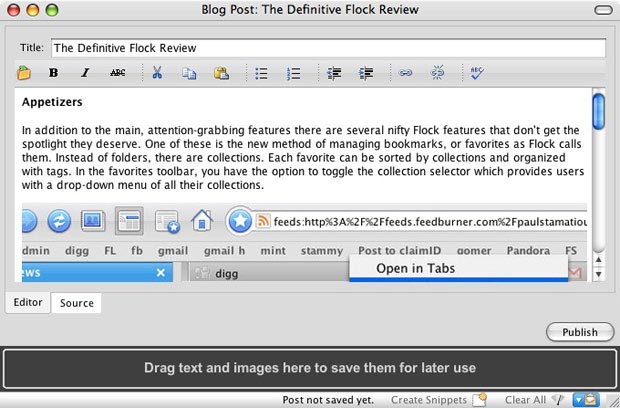This screenshot has width=620, height=408.
Task: Toggle bold formatting
Action: pos(53,73)
